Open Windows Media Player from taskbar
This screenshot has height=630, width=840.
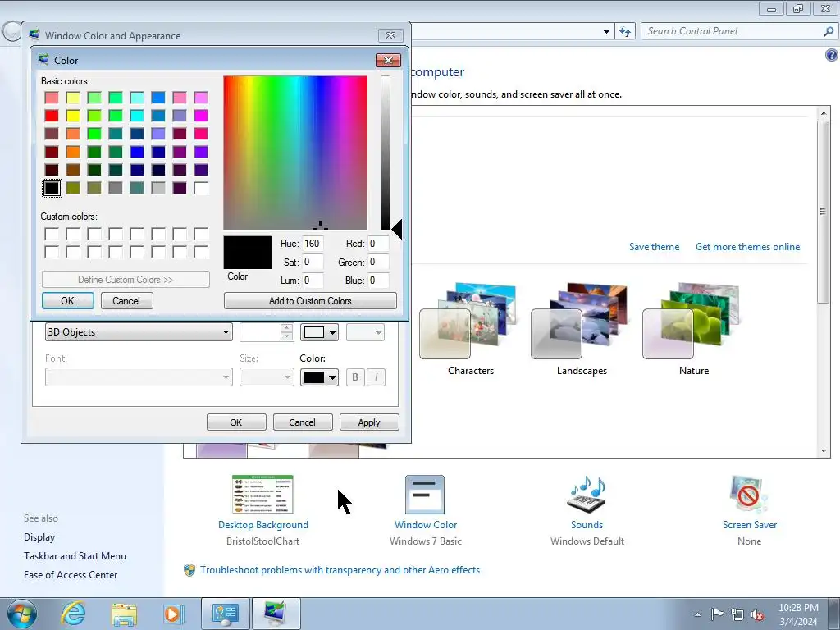174,614
